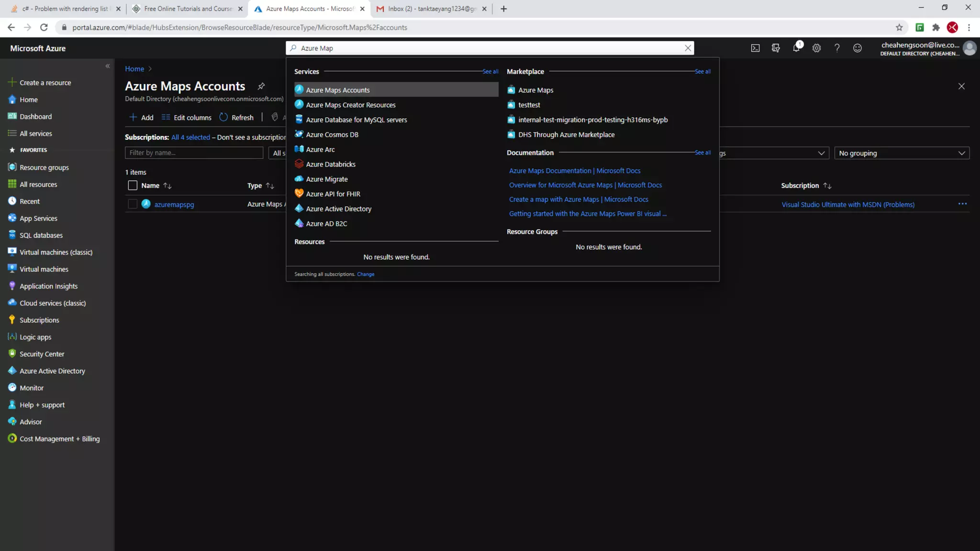Pin Azure Maps Accounts blade to dashboard
The image size is (980, 551).
click(261, 87)
